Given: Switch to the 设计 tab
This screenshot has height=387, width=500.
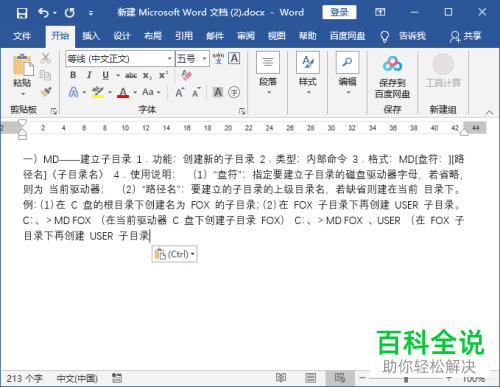Looking at the screenshot, I should [x=122, y=36].
